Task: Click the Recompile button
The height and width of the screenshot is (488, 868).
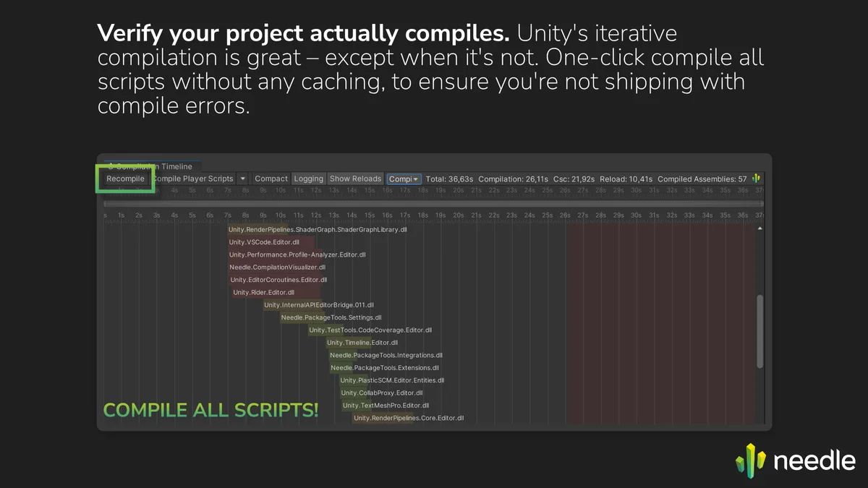Action: tap(126, 179)
